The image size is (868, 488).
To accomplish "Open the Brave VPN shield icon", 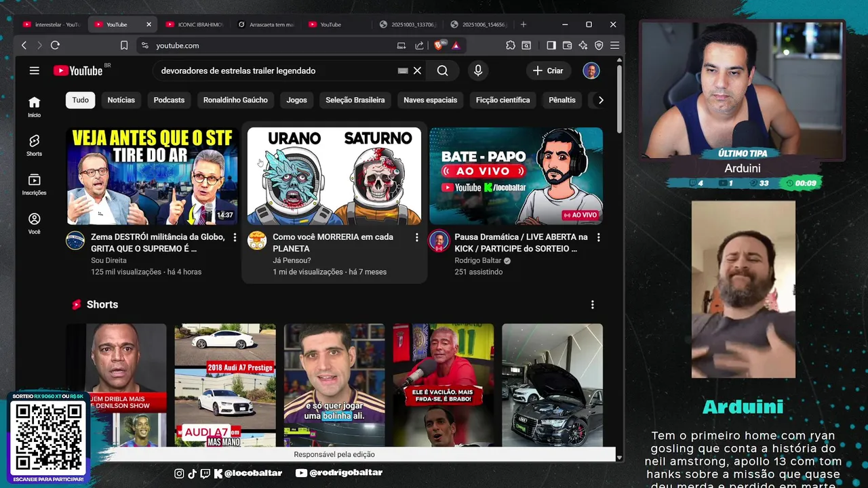I will 599,45.
